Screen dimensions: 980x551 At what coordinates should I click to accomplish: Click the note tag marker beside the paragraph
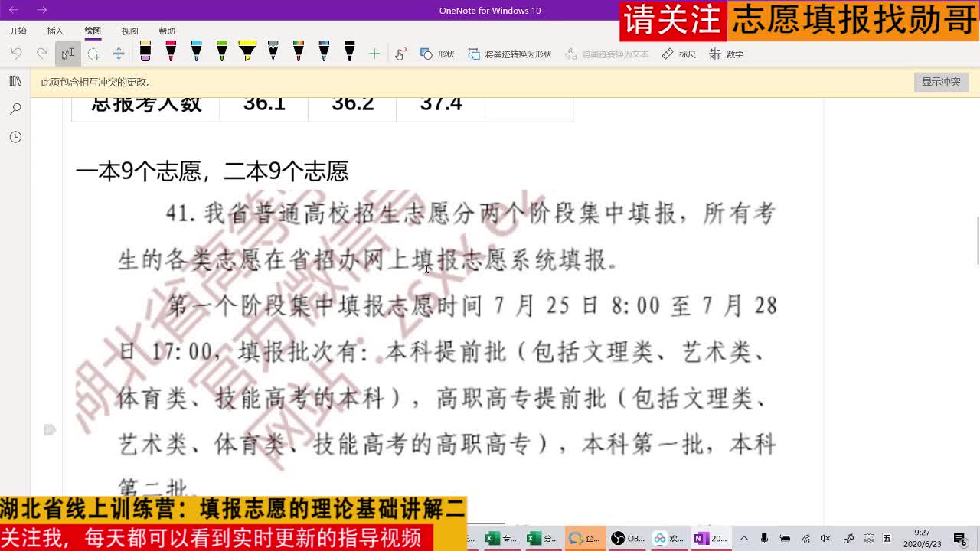coord(50,429)
